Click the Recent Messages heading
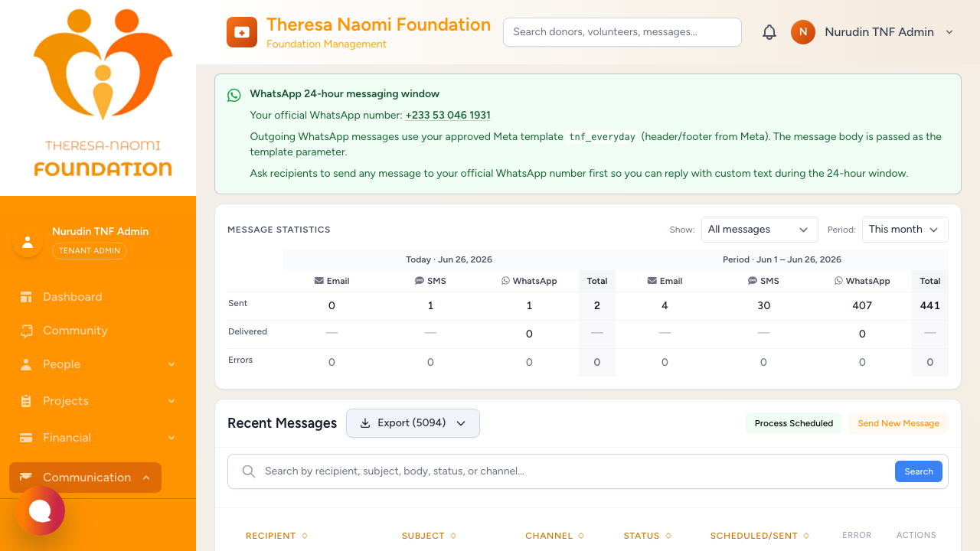Image resolution: width=980 pixels, height=551 pixels. click(282, 423)
